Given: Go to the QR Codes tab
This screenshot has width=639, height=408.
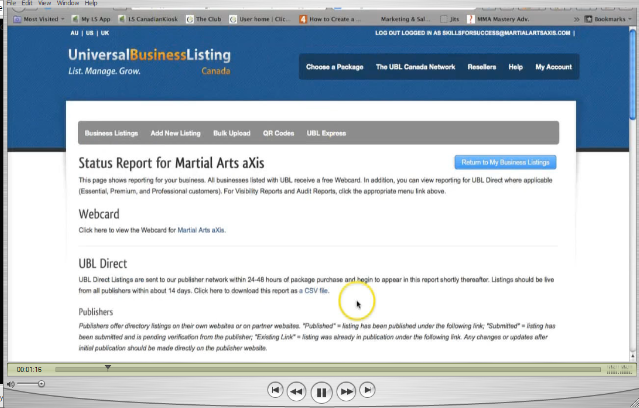Looking at the screenshot, I should 278,133.
